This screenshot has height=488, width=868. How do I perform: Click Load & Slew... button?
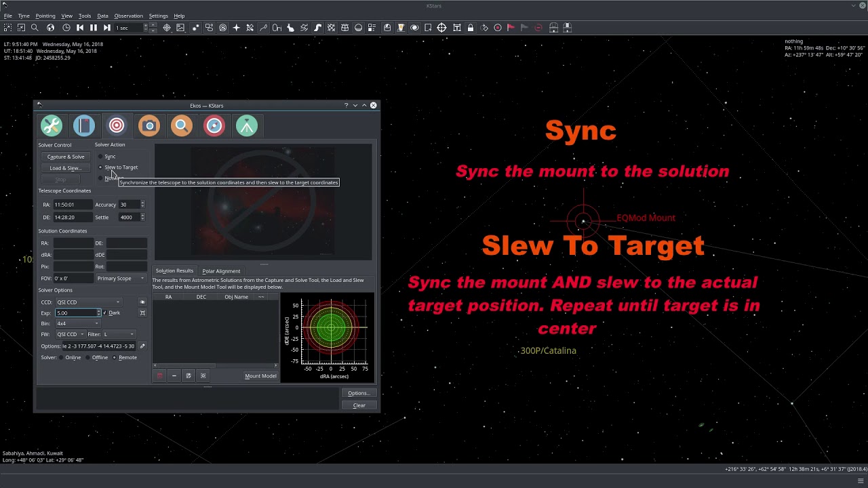point(66,168)
